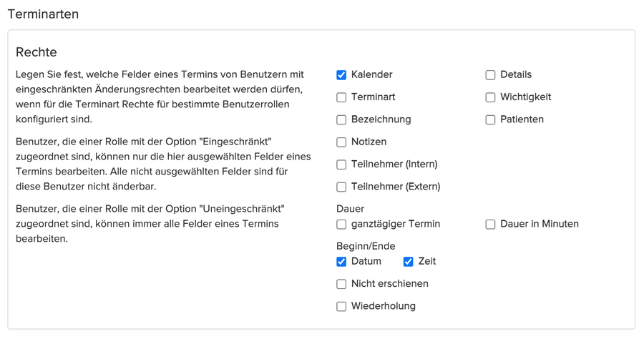Enable the Patienten checkbox

490,119
